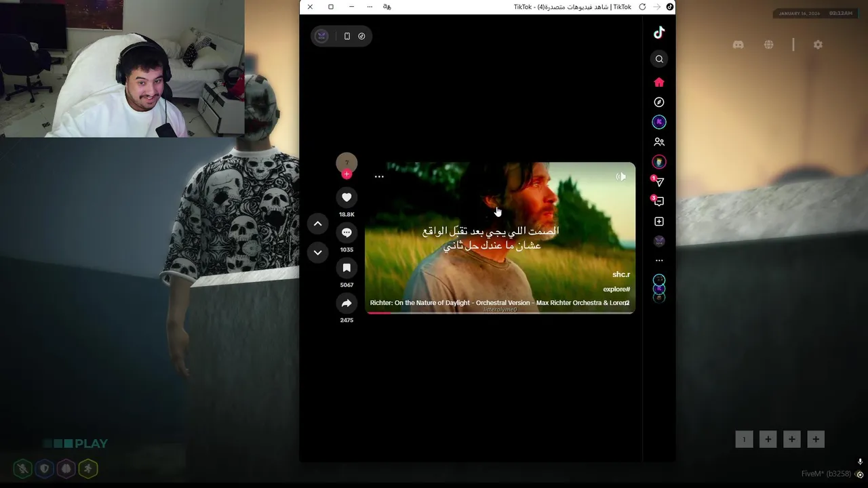The height and width of the screenshot is (488, 868).
Task: Go to the previous video with the up arrow
Action: pyautogui.click(x=317, y=224)
